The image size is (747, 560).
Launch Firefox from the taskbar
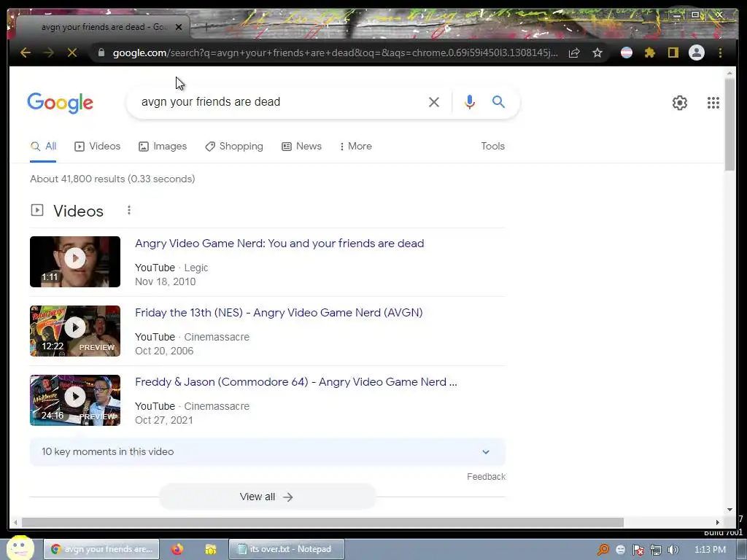click(177, 549)
